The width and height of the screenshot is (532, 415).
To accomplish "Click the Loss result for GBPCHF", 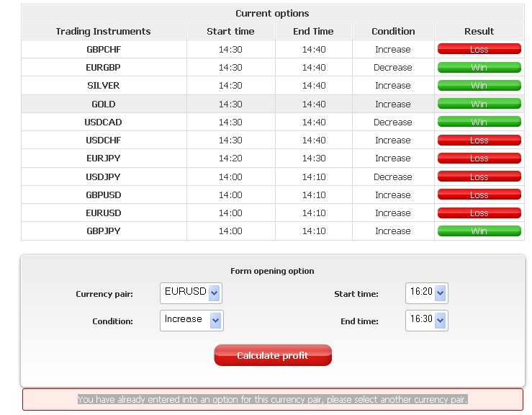I will [x=479, y=50].
